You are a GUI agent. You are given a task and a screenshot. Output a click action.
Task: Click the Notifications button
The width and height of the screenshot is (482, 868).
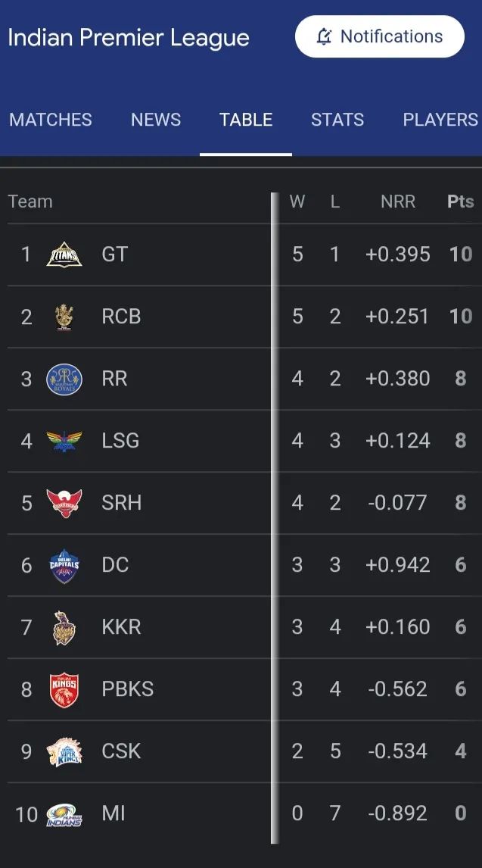click(x=380, y=36)
